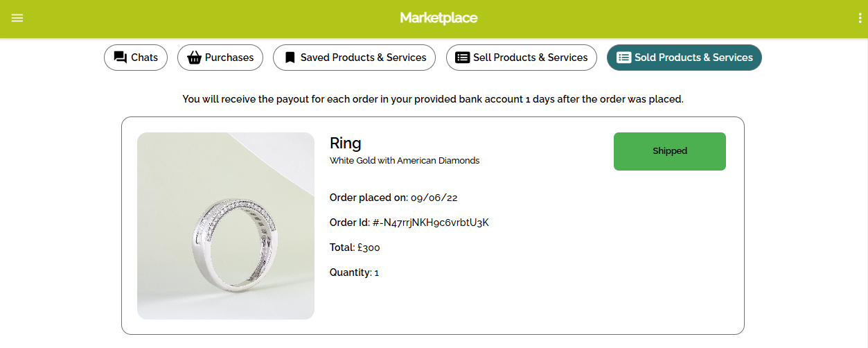This screenshot has height=348, width=868.
Task: Click the bookmark icon for saved items
Action: click(290, 58)
